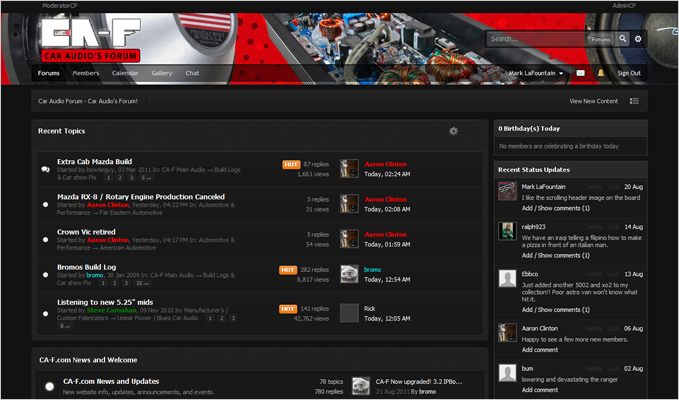Open the Chat tab
679x400 pixels.
click(192, 73)
